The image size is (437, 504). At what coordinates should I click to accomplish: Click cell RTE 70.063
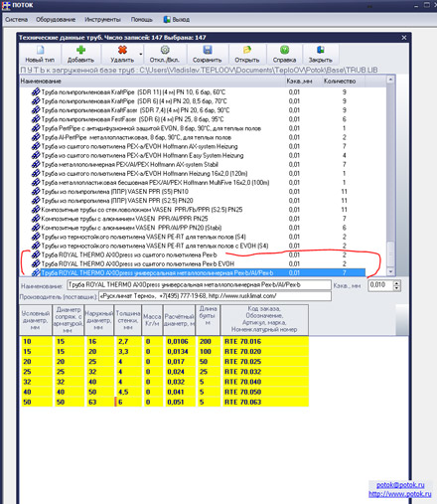[265, 402]
